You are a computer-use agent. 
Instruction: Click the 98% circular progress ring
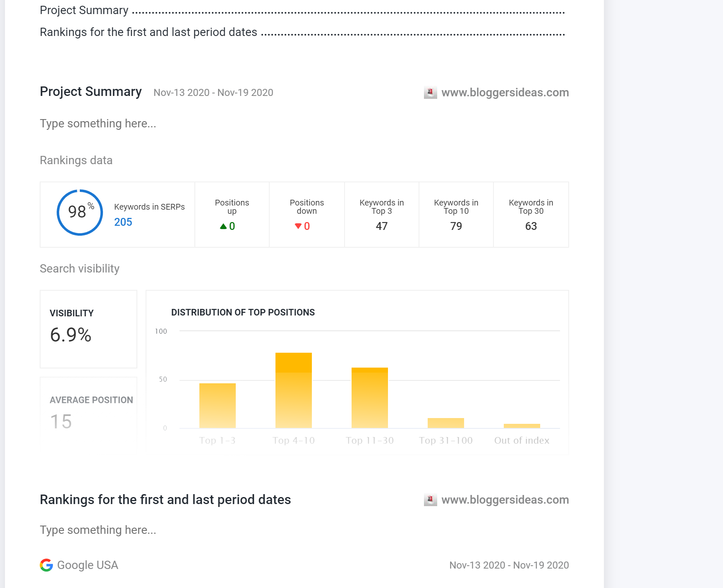[x=80, y=213]
